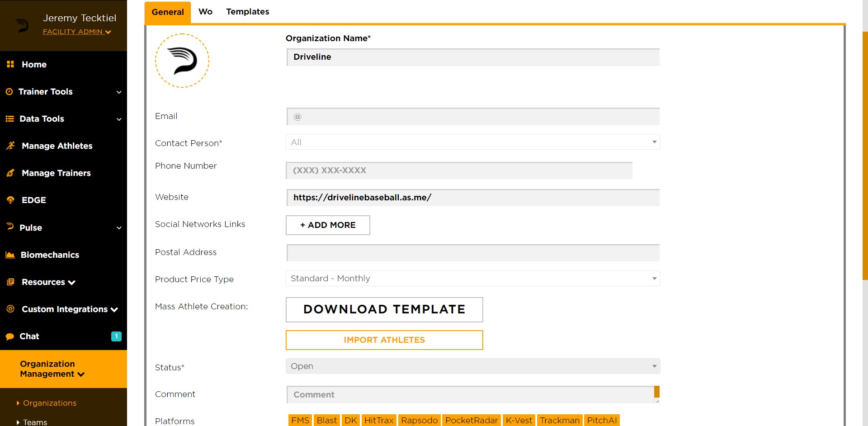Image resolution: width=868 pixels, height=426 pixels.
Task: Click the Manage Trainers whistle icon
Action: point(10,173)
